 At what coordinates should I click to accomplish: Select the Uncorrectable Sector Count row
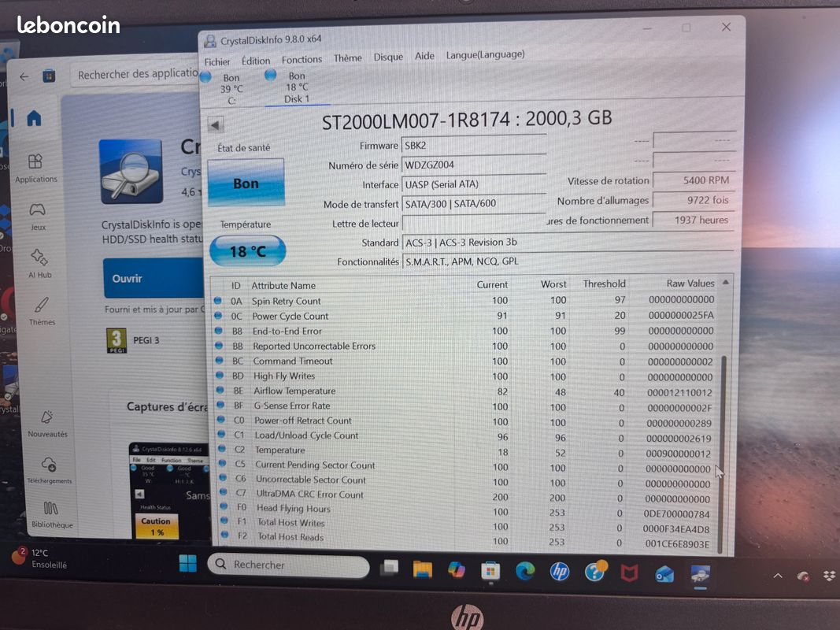(465, 481)
